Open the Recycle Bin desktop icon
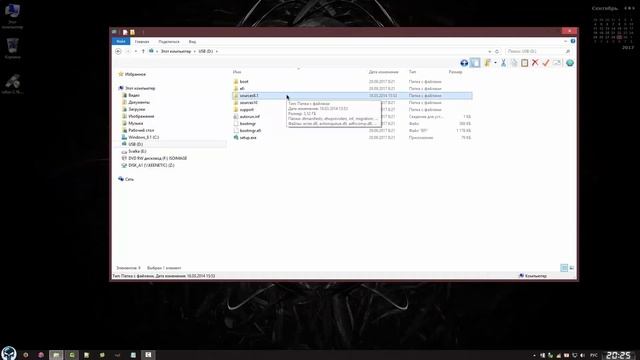This screenshot has width=640, height=360. (12, 48)
